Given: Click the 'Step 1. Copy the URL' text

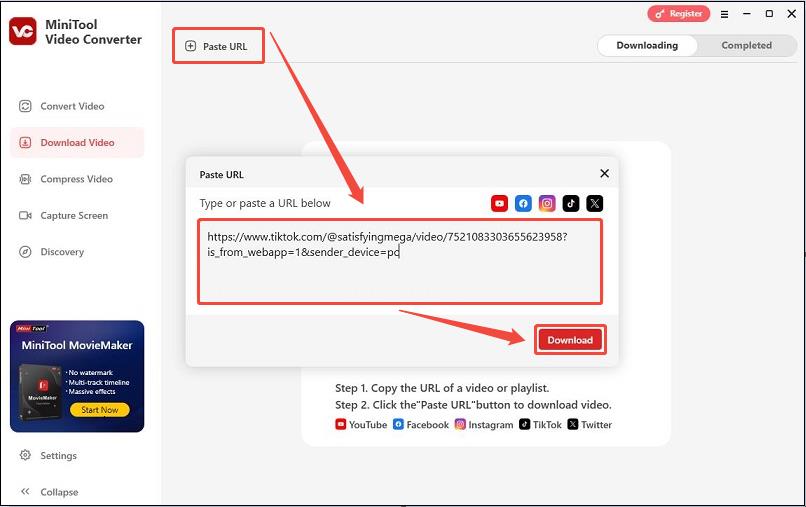Looking at the screenshot, I should click(442, 388).
